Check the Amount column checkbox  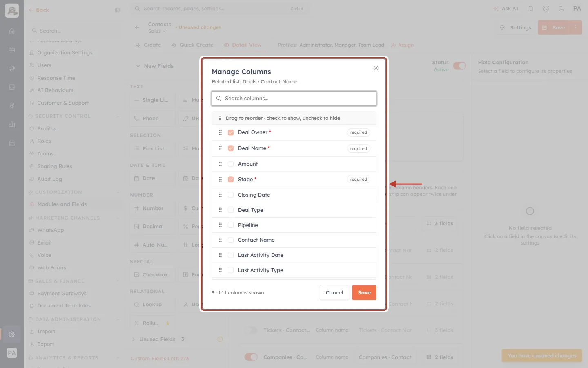231,164
